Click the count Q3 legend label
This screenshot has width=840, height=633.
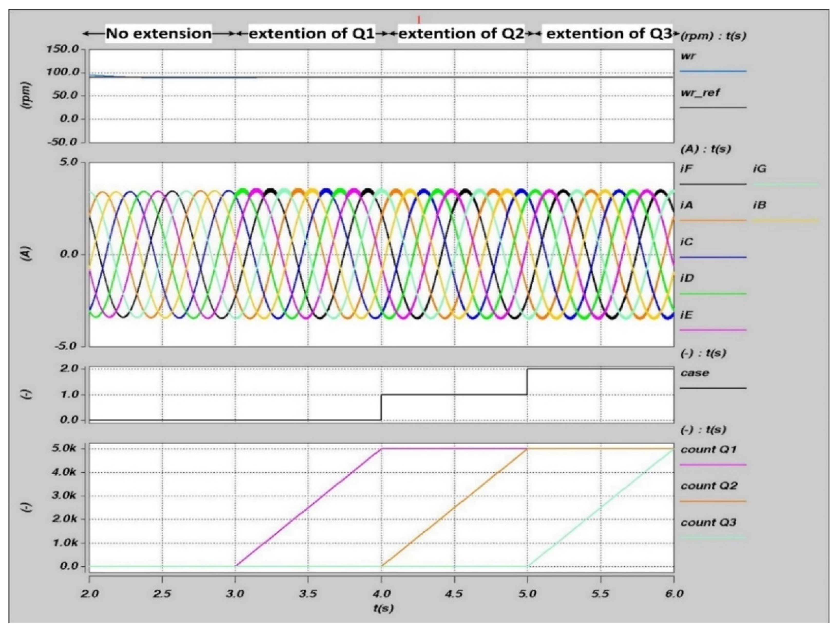[708, 523]
